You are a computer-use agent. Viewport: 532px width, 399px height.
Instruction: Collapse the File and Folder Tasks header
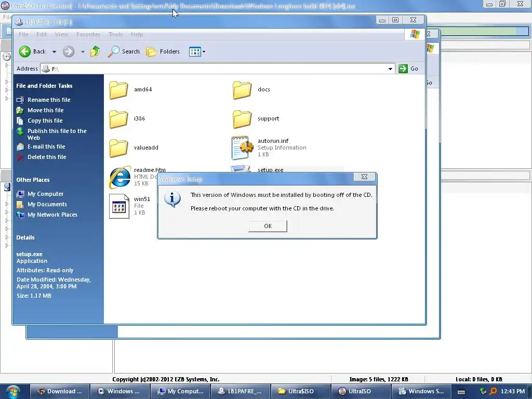(44, 86)
